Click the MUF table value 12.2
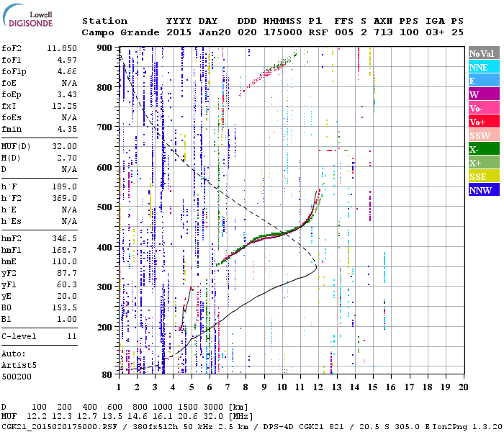This screenshot has width=504, height=432. (x=36, y=416)
